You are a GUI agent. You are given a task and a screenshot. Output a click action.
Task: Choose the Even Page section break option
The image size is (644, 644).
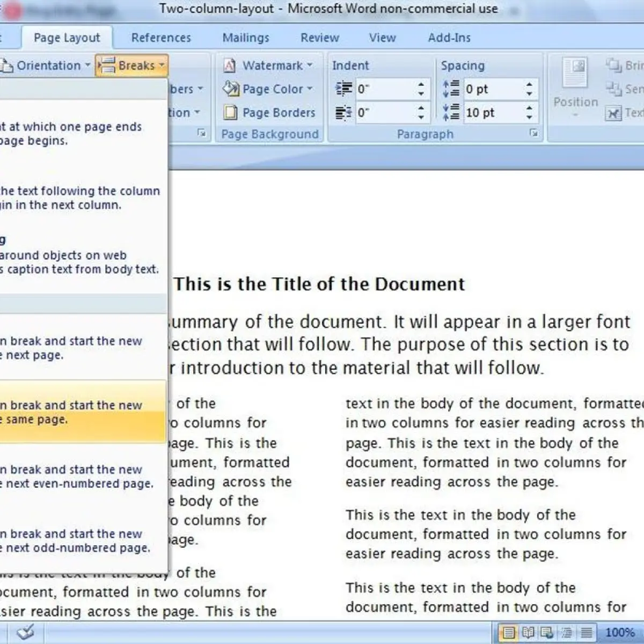coord(83,475)
